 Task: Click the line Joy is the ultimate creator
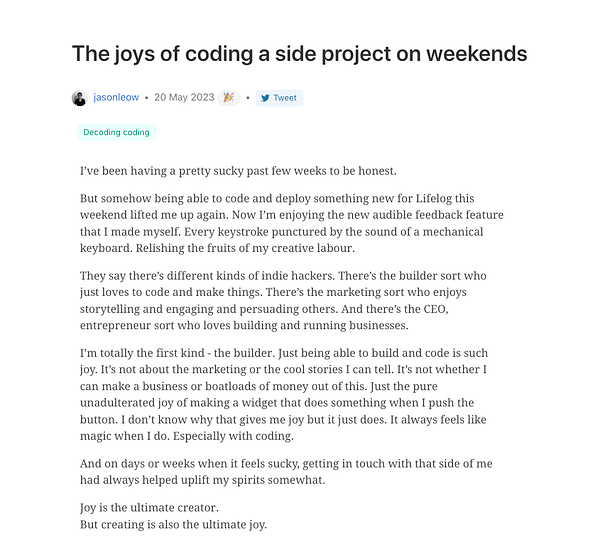(149, 508)
